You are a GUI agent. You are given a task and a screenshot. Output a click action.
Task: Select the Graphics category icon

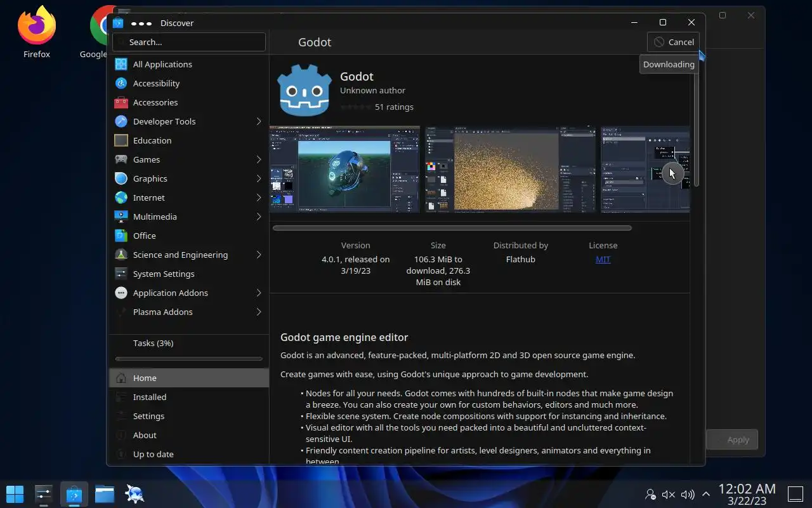tap(121, 178)
